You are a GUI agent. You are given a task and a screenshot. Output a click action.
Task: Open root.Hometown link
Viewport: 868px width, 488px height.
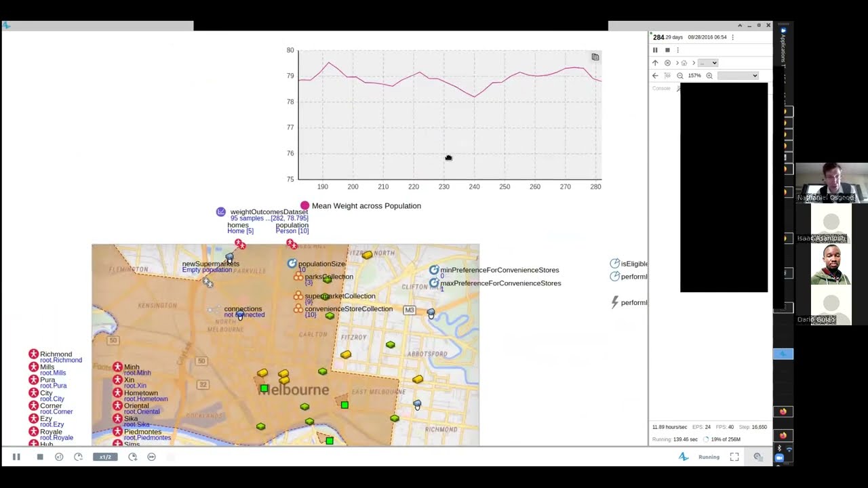pyautogui.click(x=146, y=399)
